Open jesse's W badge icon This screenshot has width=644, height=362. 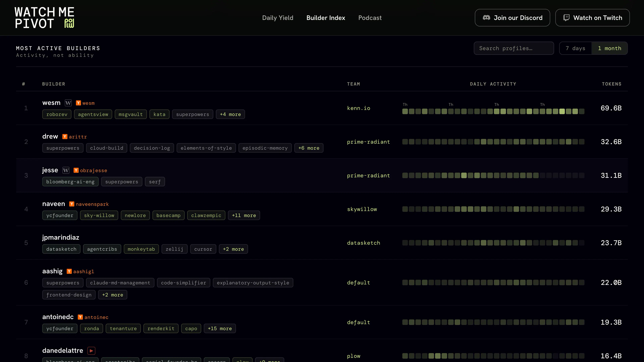click(66, 170)
